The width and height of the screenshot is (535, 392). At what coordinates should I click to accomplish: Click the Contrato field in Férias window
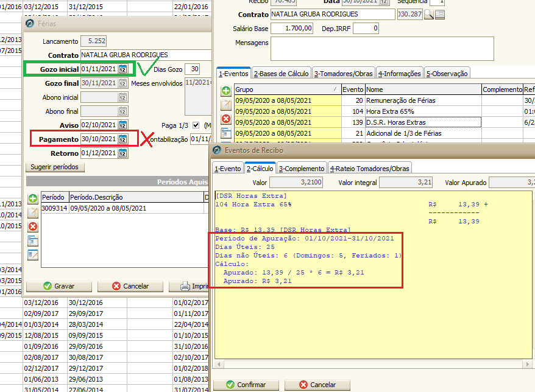click(146, 55)
